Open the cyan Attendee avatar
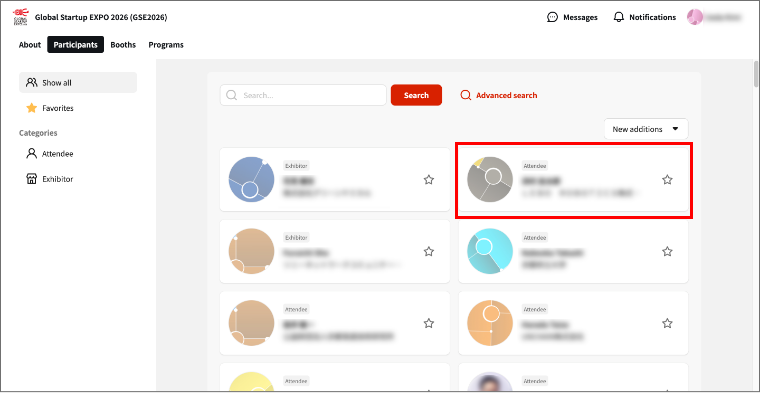Viewport: 760px width, 393px height. coord(490,252)
